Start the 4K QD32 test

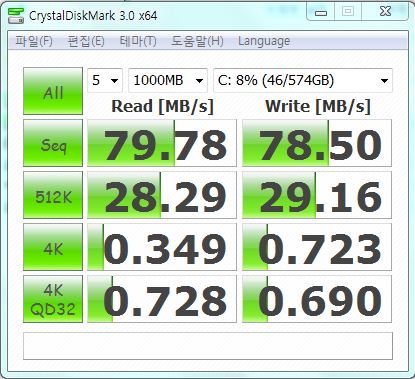coord(53,299)
